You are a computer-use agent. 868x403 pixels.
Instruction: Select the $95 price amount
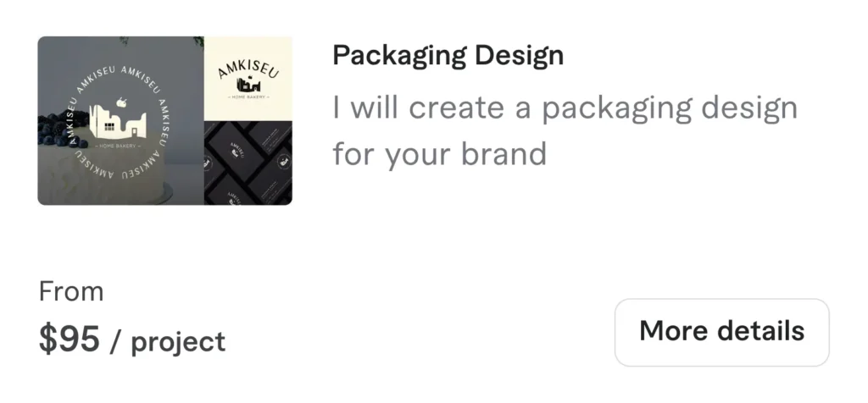click(70, 339)
